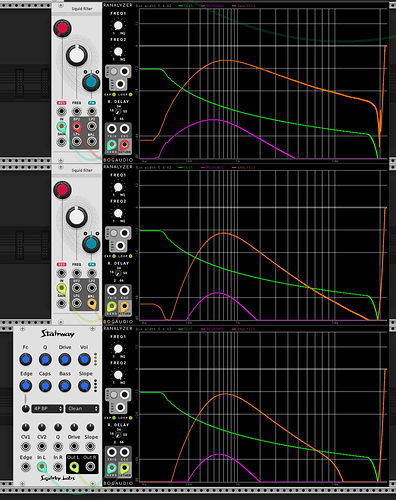Click the trigger button on the Ranalyzer beside Stairway
The height and width of the screenshot is (500, 396).
pos(114,395)
